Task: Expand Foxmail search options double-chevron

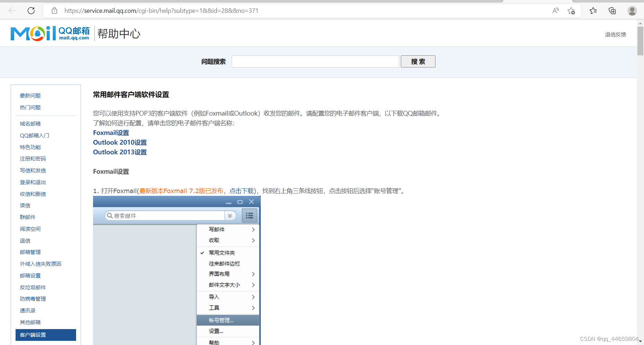Action: (230, 216)
